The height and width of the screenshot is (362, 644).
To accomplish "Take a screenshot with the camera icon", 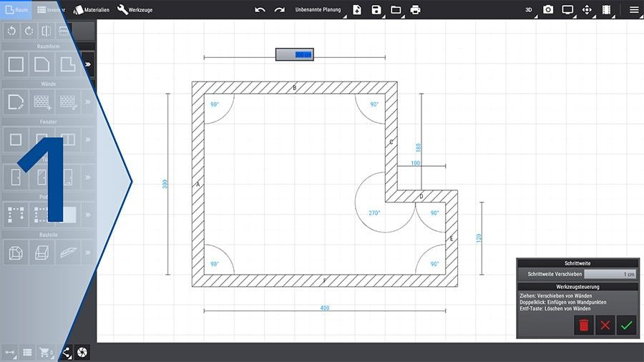I will 548,10.
